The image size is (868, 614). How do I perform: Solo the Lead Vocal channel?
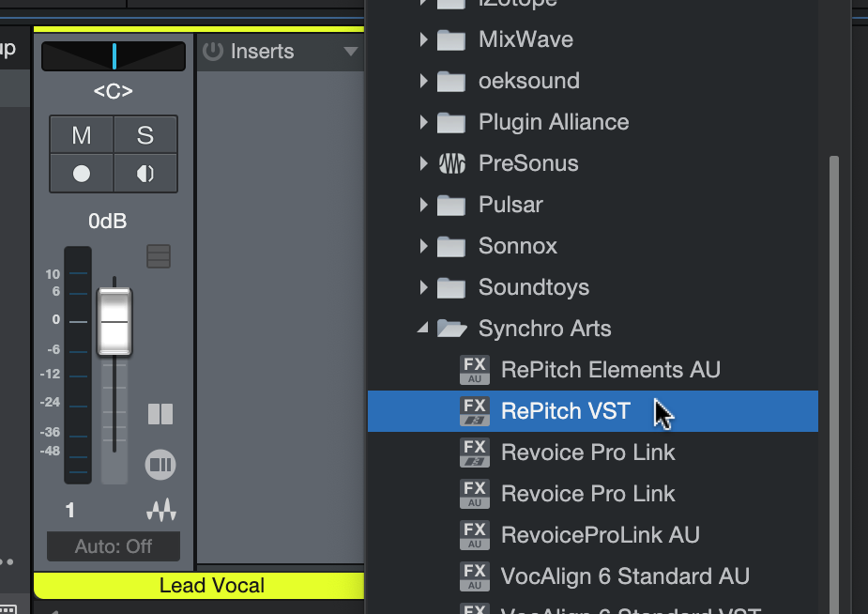[x=145, y=135]
